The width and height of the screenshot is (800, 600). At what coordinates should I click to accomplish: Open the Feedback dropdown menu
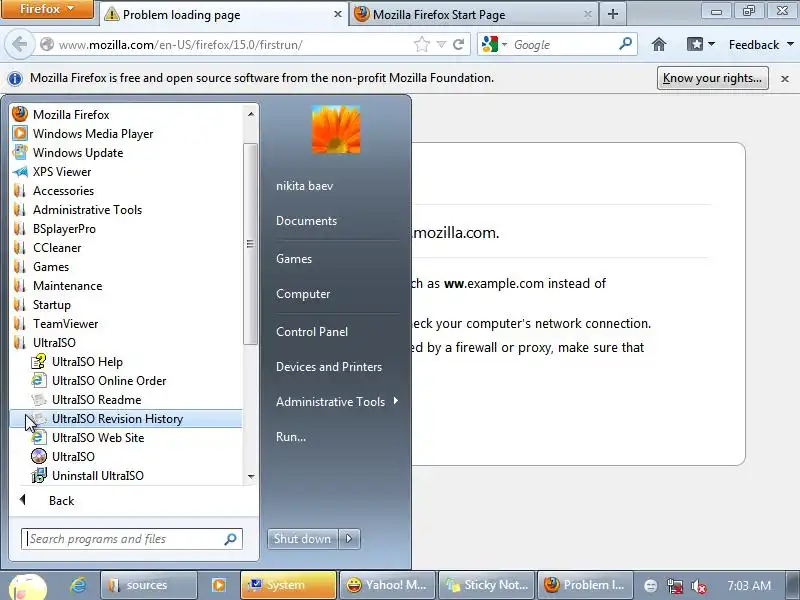coord(761,45)
